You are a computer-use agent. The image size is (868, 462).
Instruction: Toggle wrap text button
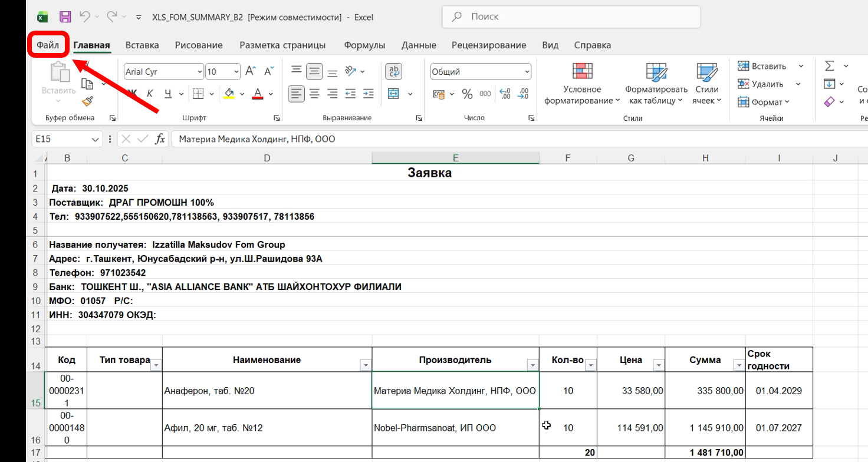coord(393,71)
